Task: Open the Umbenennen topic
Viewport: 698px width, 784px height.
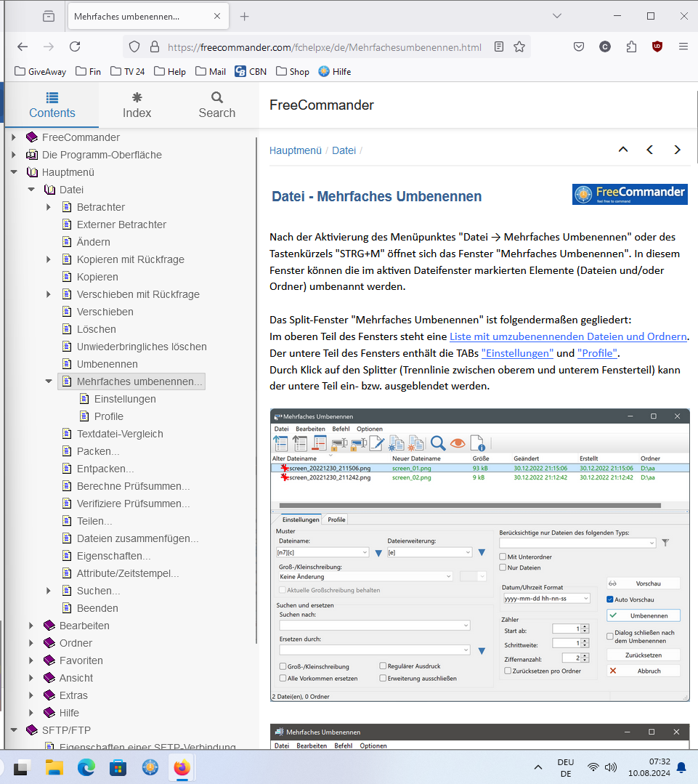Action: tap(107, 364)
